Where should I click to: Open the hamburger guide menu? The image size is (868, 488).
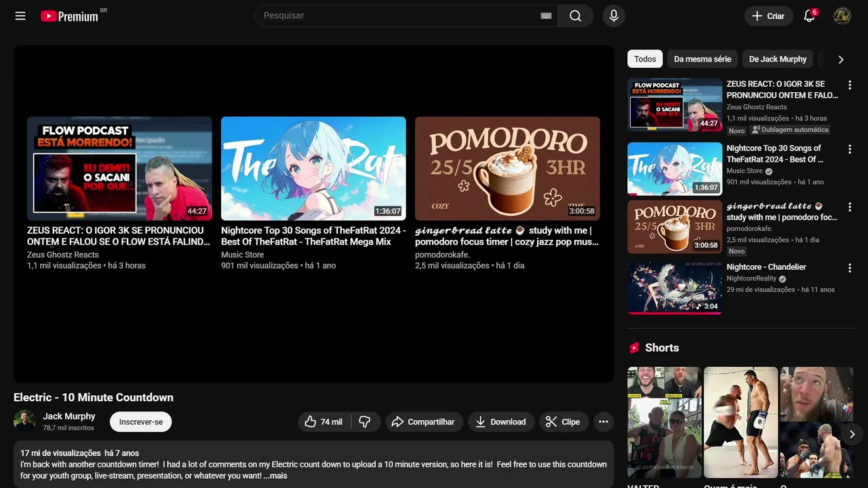(20, 16)
